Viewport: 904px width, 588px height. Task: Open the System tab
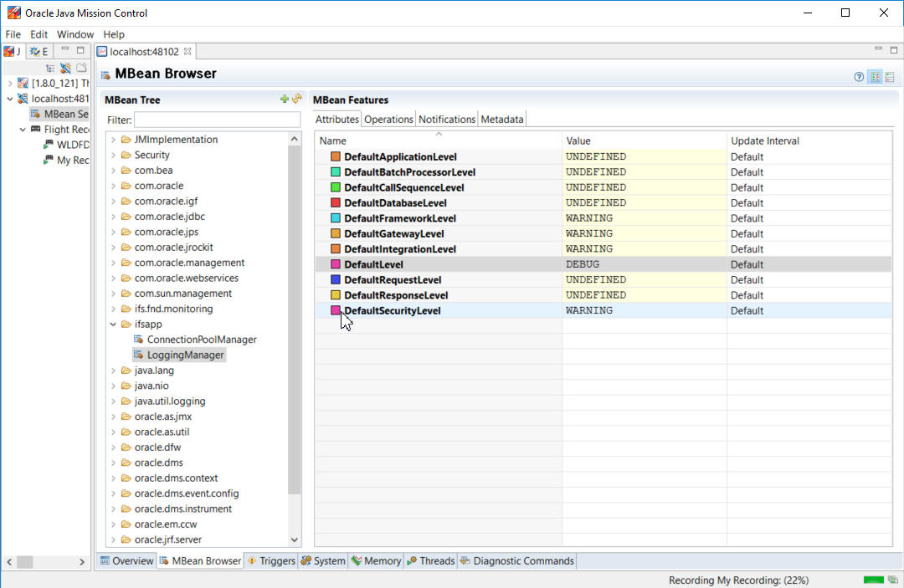click(x=323, y=561)
